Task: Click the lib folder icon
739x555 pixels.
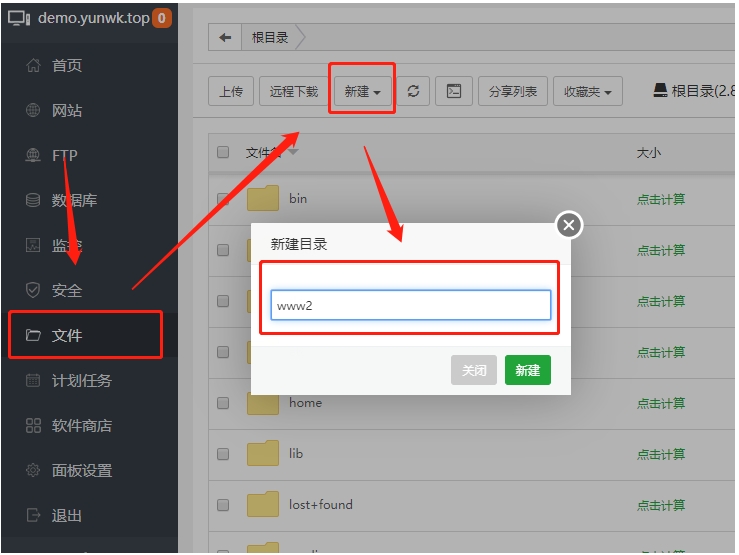Action: (x=263, y=454)
